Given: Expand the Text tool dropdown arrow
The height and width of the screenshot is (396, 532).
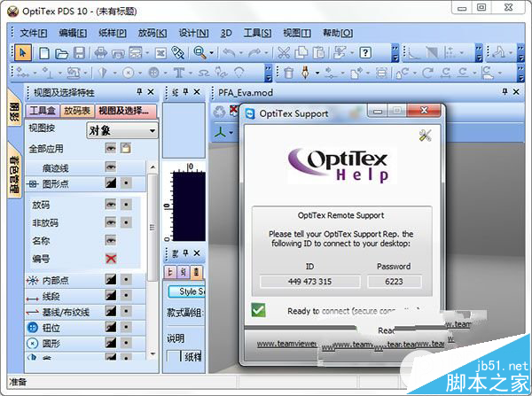Looking at the screenshot, I should click(191, 73).
